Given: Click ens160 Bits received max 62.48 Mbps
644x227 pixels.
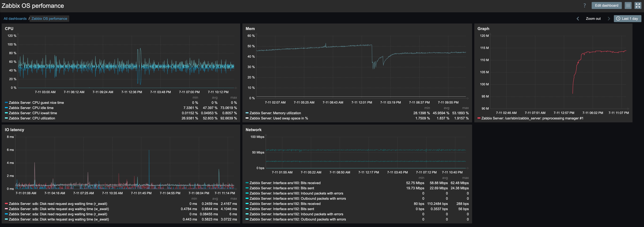Looking at the screenshot, I should tap(460, 183).
